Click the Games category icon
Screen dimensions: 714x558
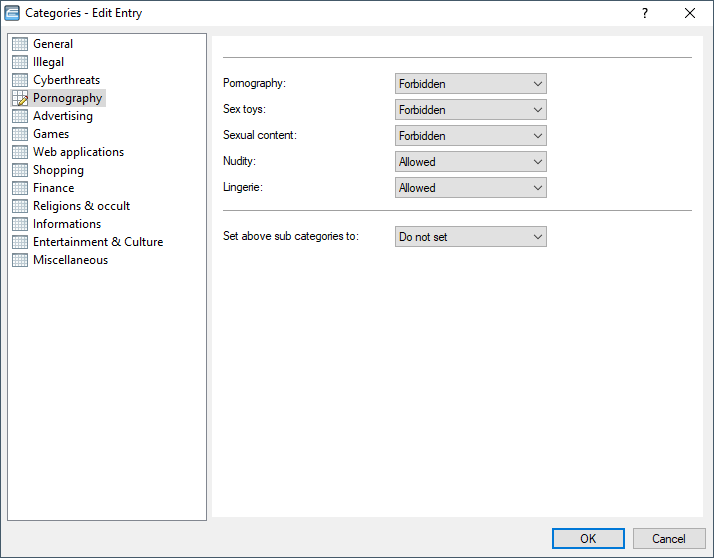[x=20, y=134]
